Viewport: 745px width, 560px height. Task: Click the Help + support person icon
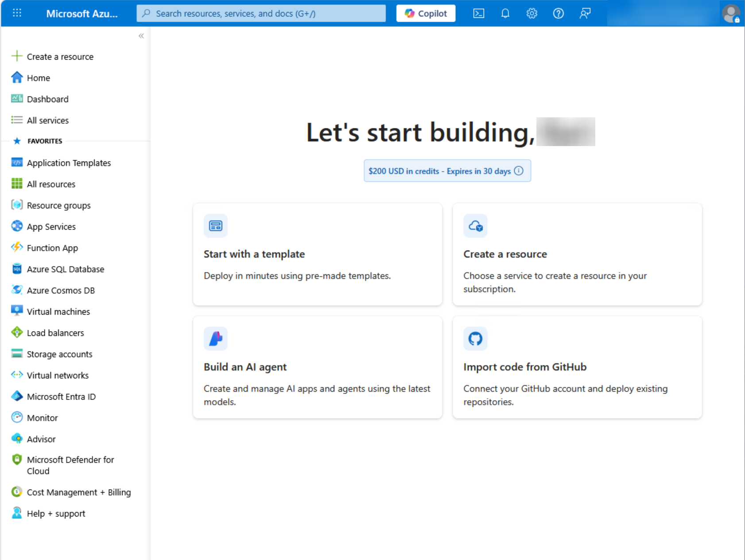coord(17,513)
